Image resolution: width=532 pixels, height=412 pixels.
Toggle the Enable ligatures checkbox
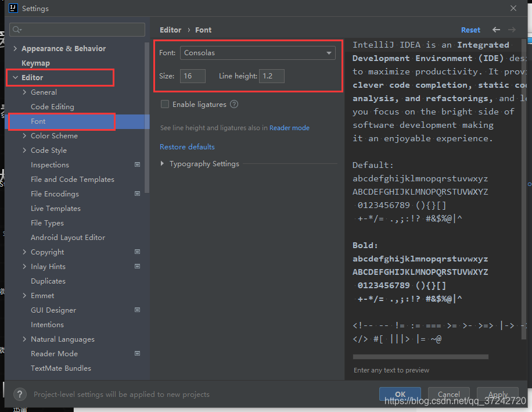165,104
